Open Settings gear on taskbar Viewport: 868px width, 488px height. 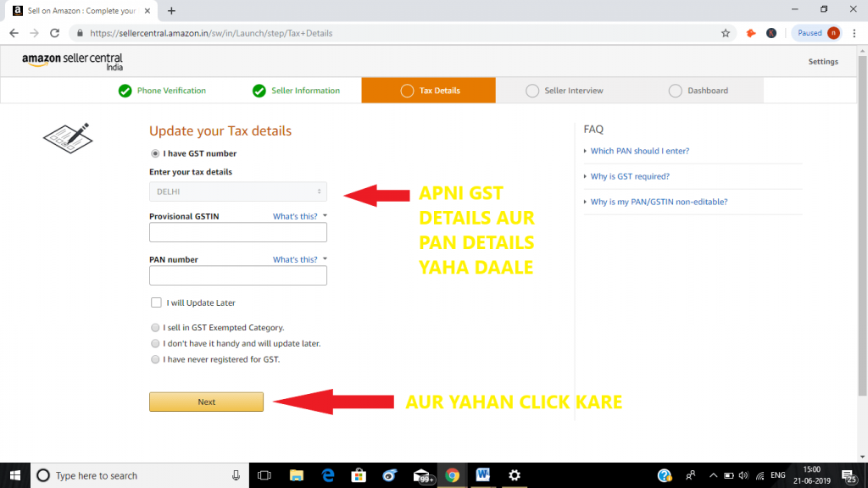pos(515,475)
